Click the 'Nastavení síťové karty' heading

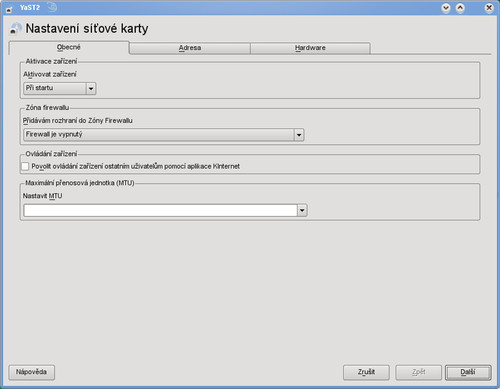[87, 29]
